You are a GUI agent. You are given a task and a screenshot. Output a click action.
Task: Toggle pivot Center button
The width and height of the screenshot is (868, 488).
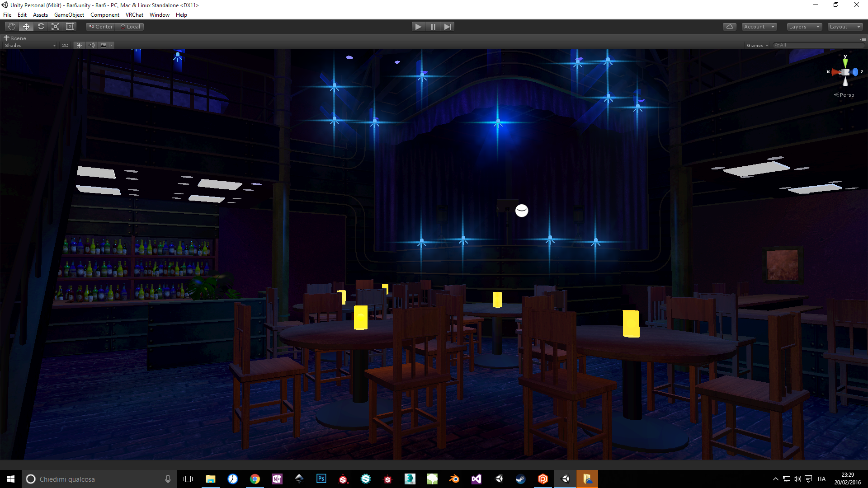coord(101,27)
